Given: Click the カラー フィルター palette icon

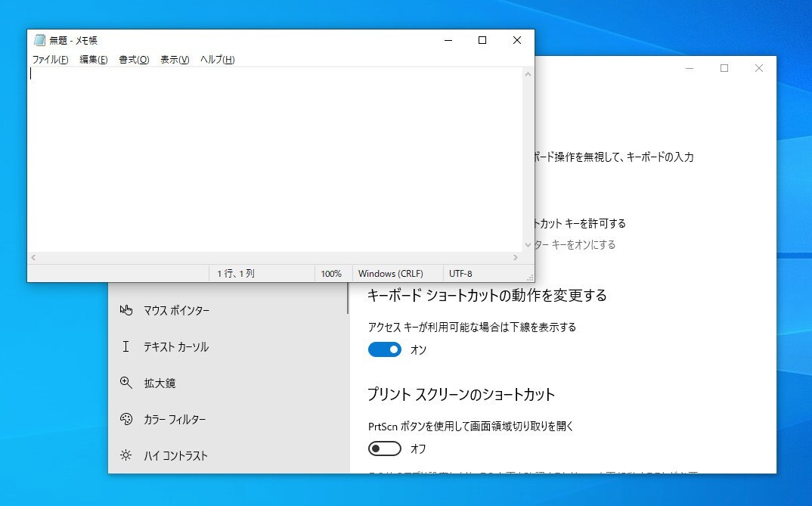Looking at the screenshot, I should click(x=126, y=419).
